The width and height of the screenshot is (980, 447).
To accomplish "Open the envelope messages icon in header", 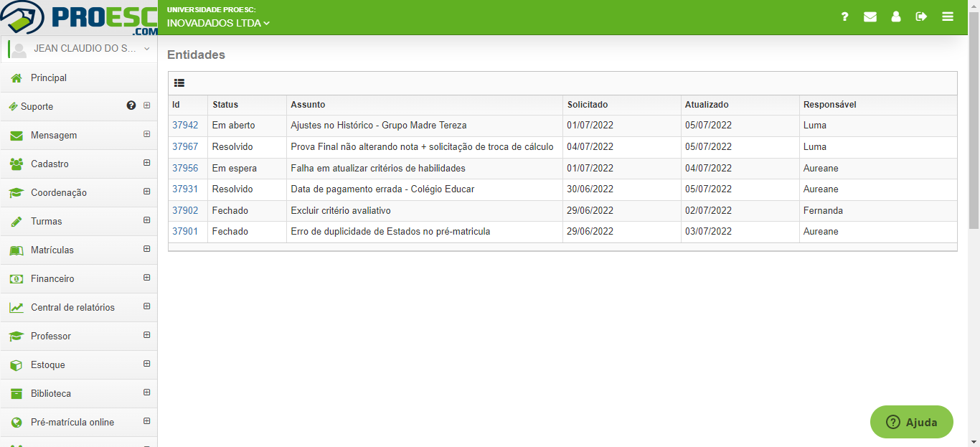I will (x=870, y=17).
